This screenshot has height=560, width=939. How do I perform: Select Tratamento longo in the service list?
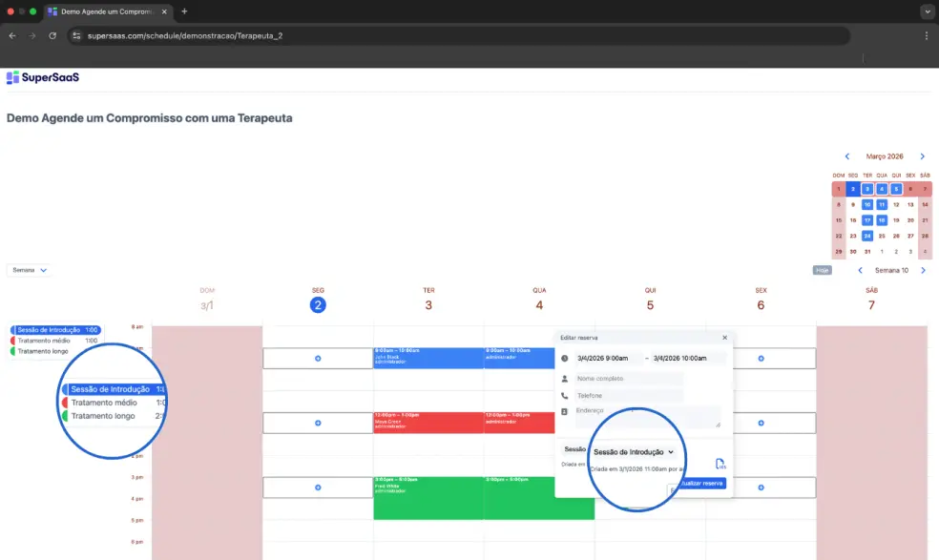(x=103, y=416)
